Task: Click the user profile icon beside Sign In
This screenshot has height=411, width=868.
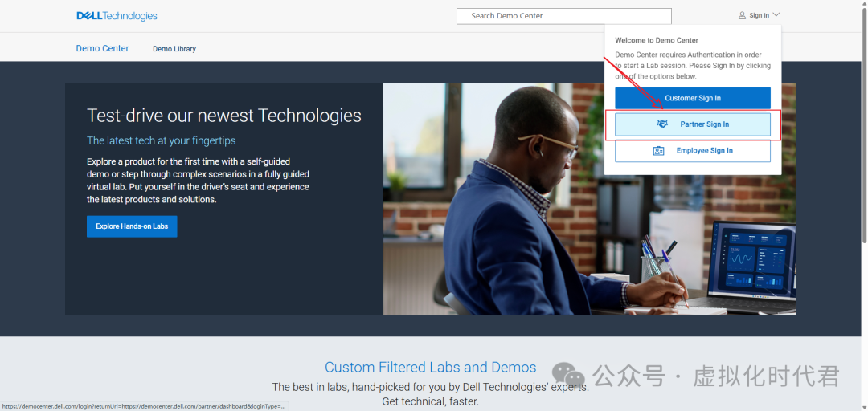Action: coord(742,15)
